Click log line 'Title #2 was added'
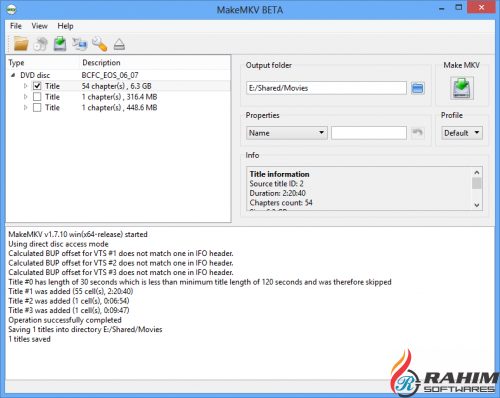This screenshot has width=500, height=398. tap(69, 301)
